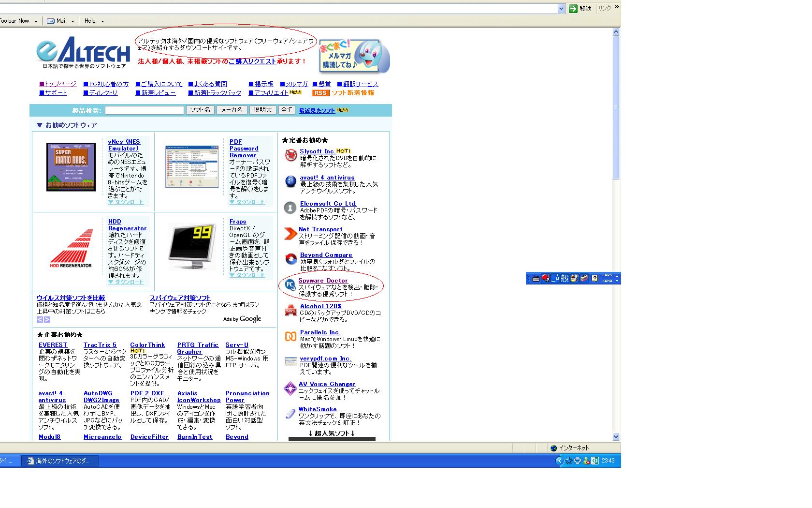This screenshot has height=508, width=812.
Task: Click the Beyond Compare icon
Action: point(291,259)
